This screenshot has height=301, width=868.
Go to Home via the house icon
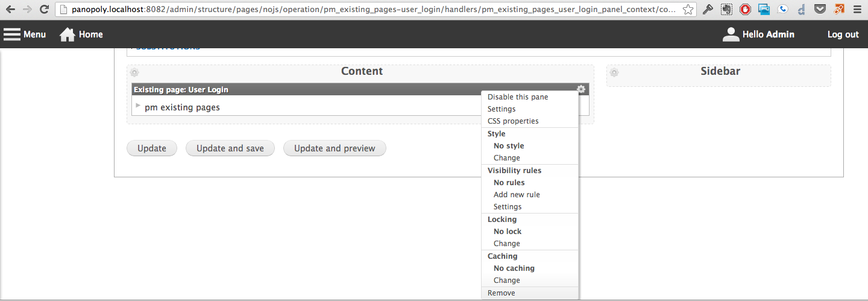pyautogui.click(x=68, y=34)
